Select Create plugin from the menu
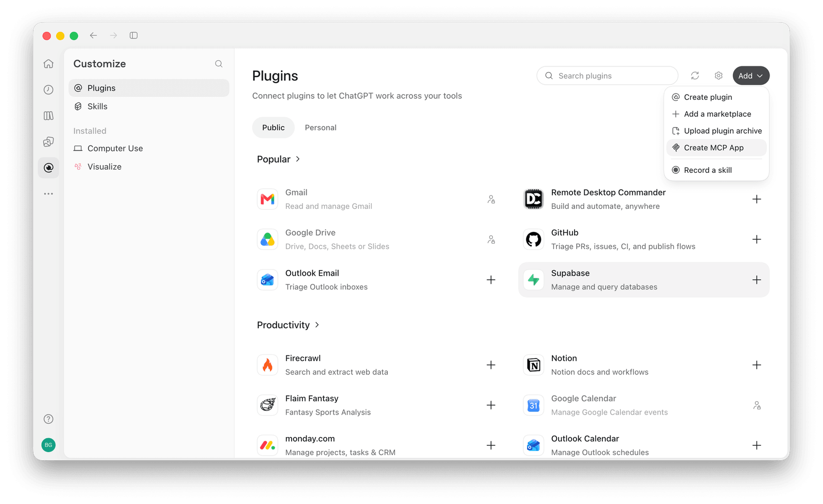This screenshot has height=504, width=823. 717,97
